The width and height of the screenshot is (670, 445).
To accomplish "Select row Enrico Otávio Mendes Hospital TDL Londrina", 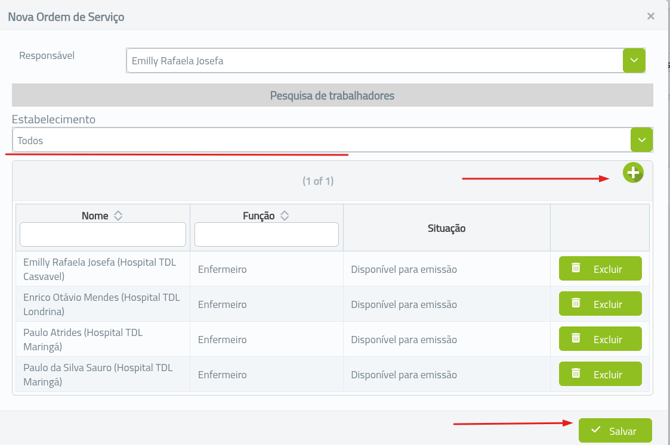I will pos(101,304).
